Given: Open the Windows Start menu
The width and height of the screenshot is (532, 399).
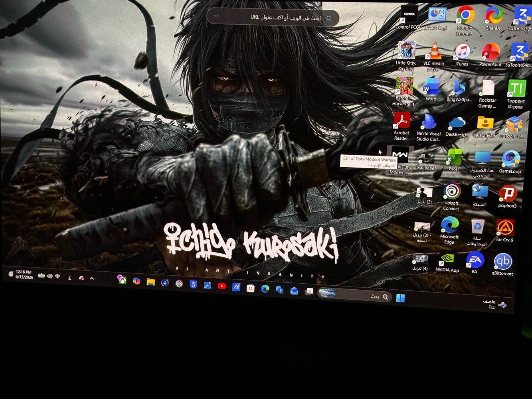Looking at the screenshot, I should pyautogui.click(x=400, y=298).
